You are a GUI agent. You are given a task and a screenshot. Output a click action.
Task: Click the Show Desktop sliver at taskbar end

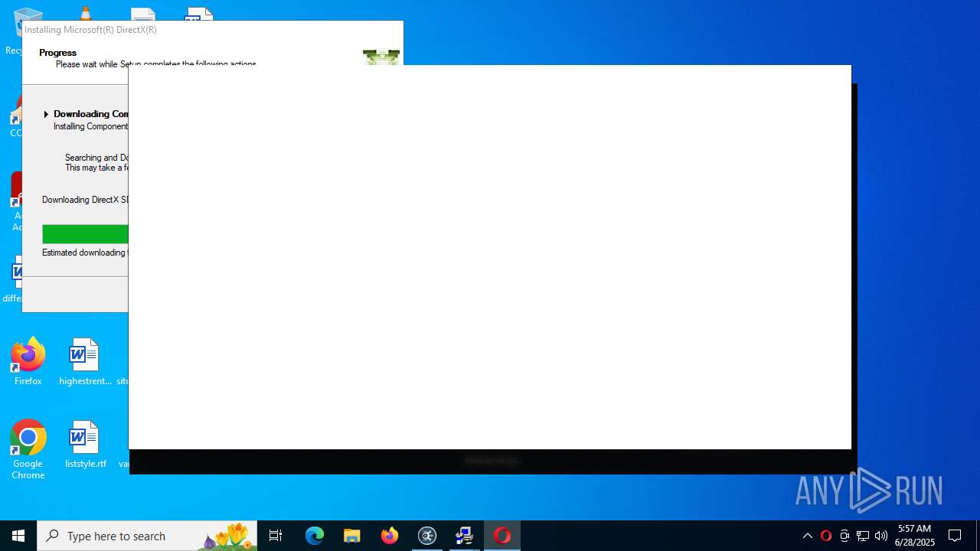[978, 536]
